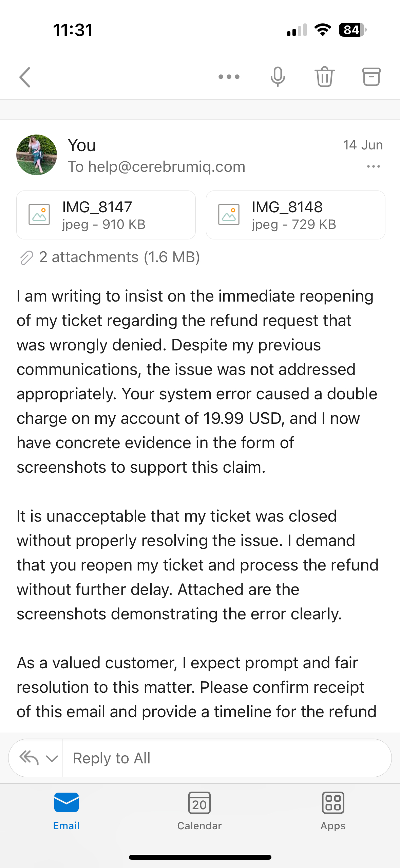Tap recipient help@cerebrumiq.com address
The width and height of the screenshot is (400, 868).
(166, 167)
